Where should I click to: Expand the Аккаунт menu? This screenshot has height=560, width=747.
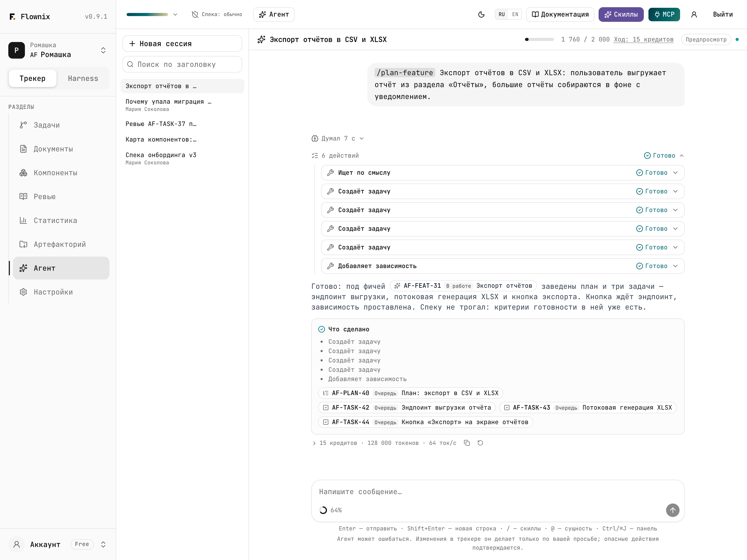tap(58, 544)
